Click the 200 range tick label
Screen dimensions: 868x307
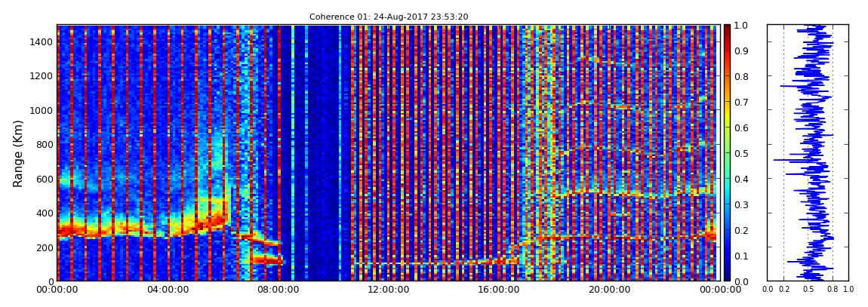45,248
